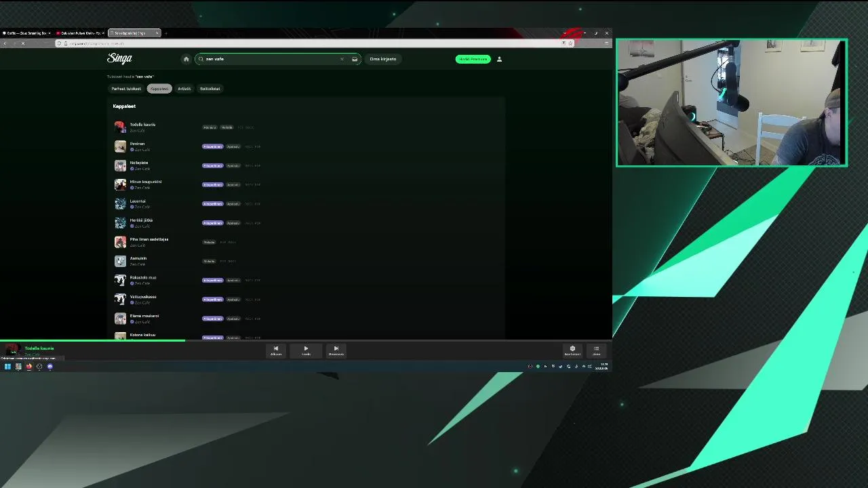The image size is (868, 488).
Task: Open album art of Vattupuskassa
Action: coord(120,299)
